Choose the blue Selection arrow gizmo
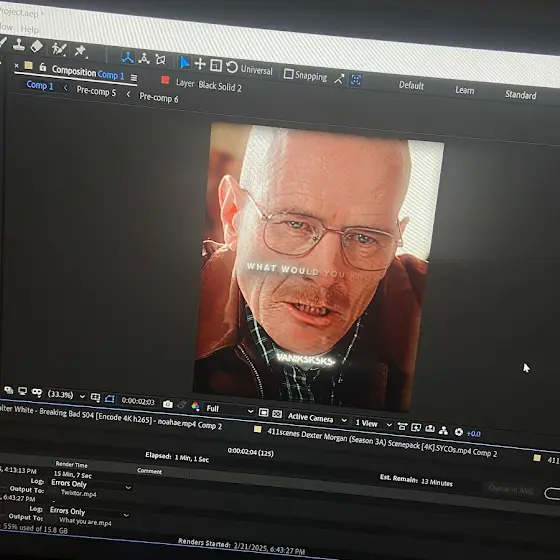Image resolution: width=560 pixels, height=560 pixels. pos(184,62)
